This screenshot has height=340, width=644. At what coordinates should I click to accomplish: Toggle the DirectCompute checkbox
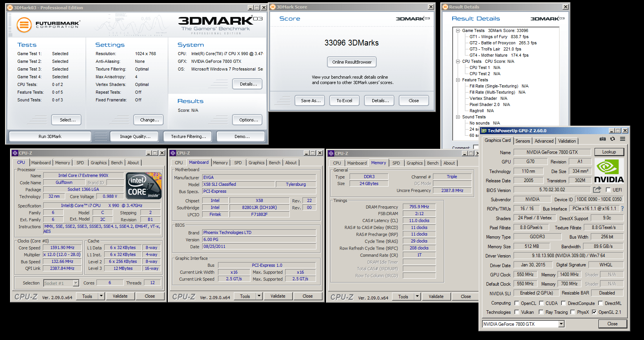(x=563, y=303)
